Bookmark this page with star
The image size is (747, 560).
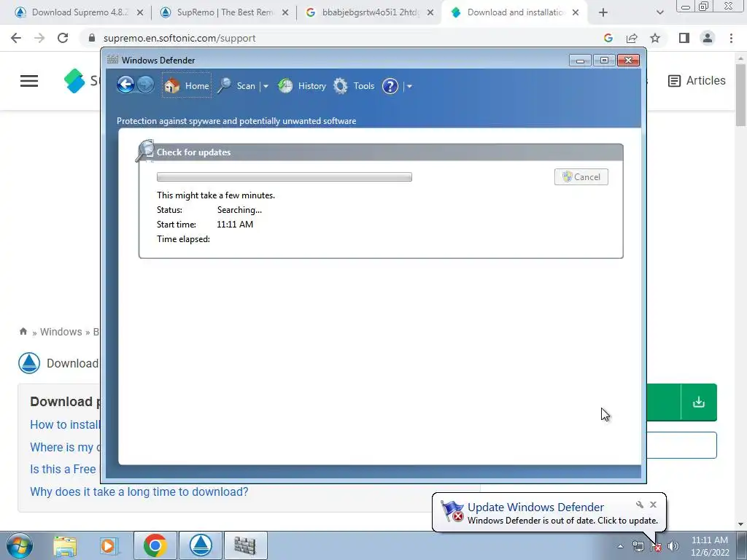655,38
